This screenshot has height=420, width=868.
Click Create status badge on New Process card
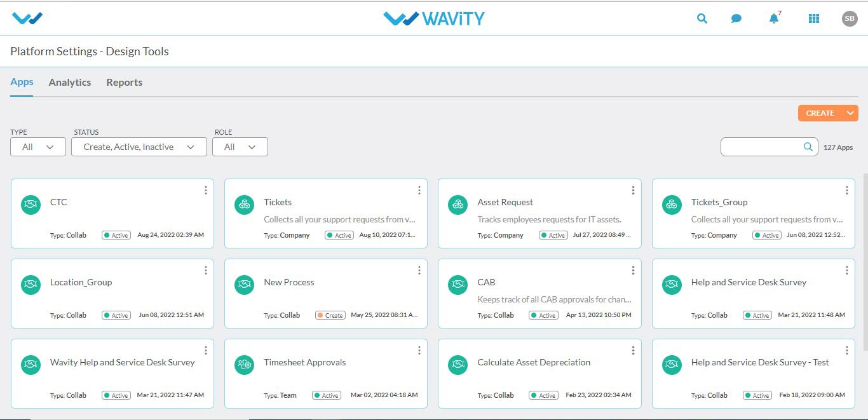pos(330,315)
